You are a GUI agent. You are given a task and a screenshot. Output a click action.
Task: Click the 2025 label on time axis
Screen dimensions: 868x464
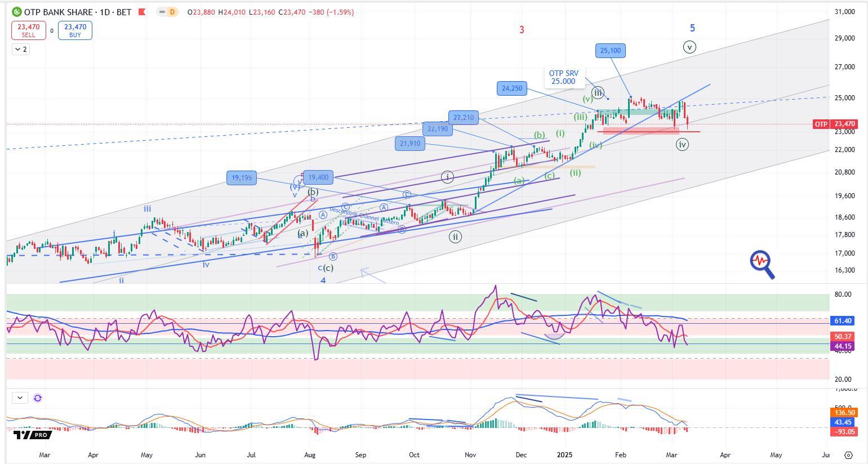(564, 454)
